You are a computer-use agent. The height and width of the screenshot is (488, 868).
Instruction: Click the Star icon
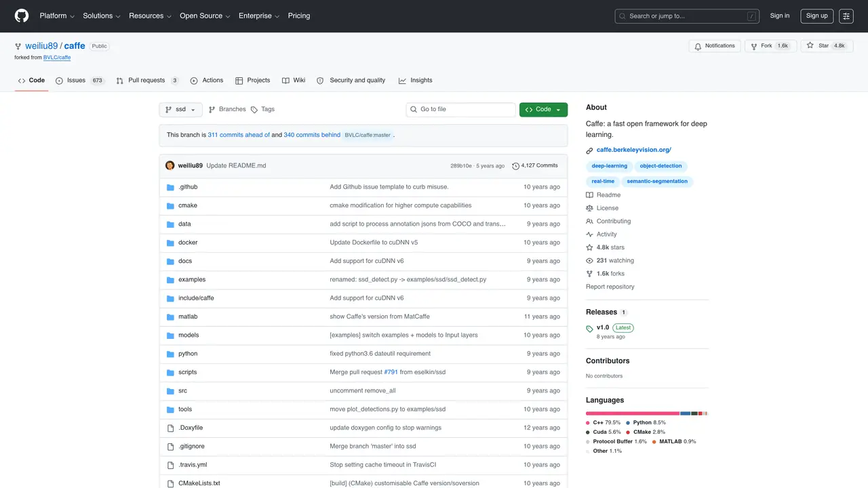[810, 46]
